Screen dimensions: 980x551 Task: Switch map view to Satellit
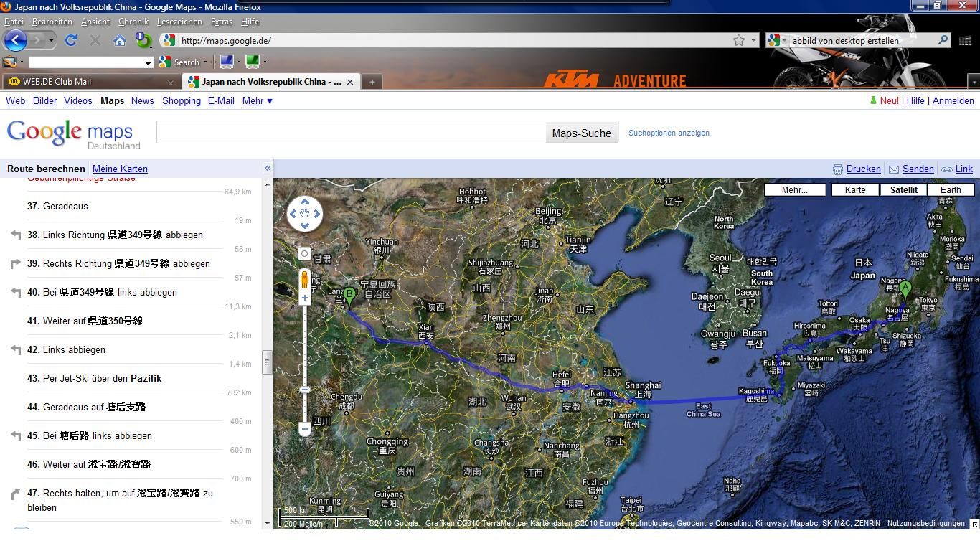pos(903,189)
